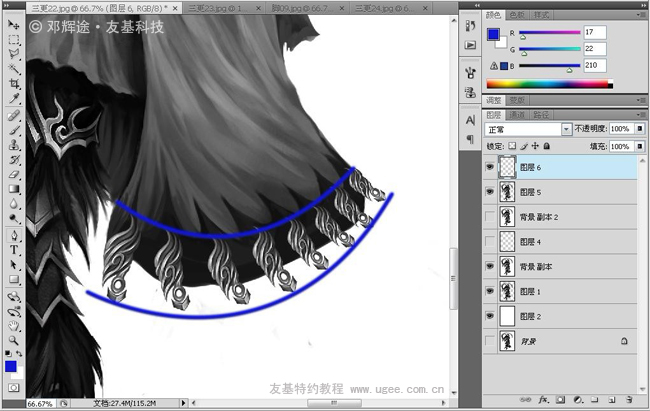Expand icon panel dock double arrow
650x411 pixels.
pos(477,5)
